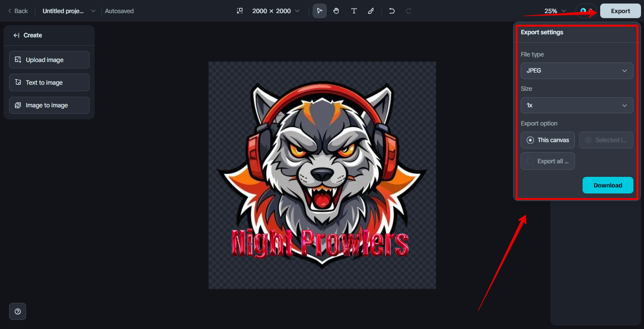Activate the hand pan tool
This screenshot has height=329, width=644.
pyautogui.click(x=336, y=11)
